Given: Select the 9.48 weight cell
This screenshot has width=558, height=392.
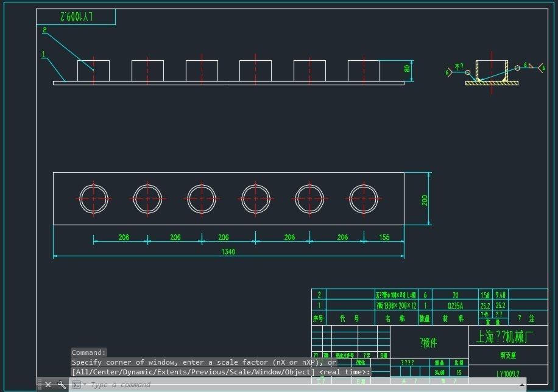Looking at the screenshot, I should pyautogui.click(x=500, y=295).
